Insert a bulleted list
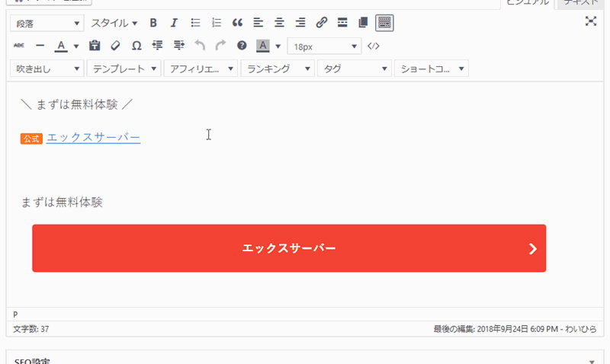 tap(195, 23)
